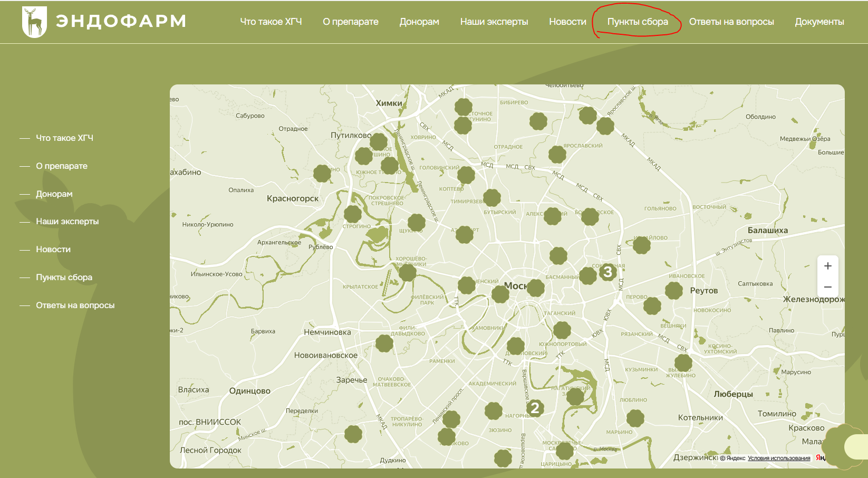Go to Ответы на вопросы in sidebar

click(75, 305)
